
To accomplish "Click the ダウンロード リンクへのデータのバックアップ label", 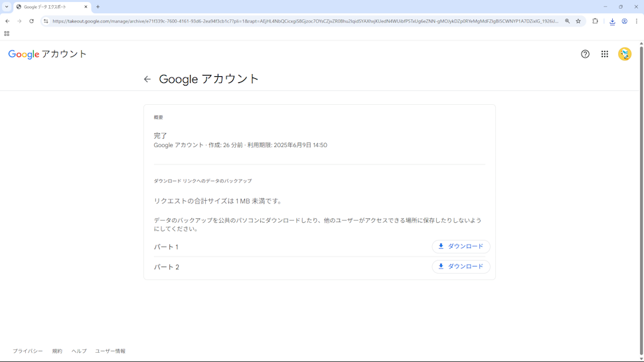I will [202, 181].
